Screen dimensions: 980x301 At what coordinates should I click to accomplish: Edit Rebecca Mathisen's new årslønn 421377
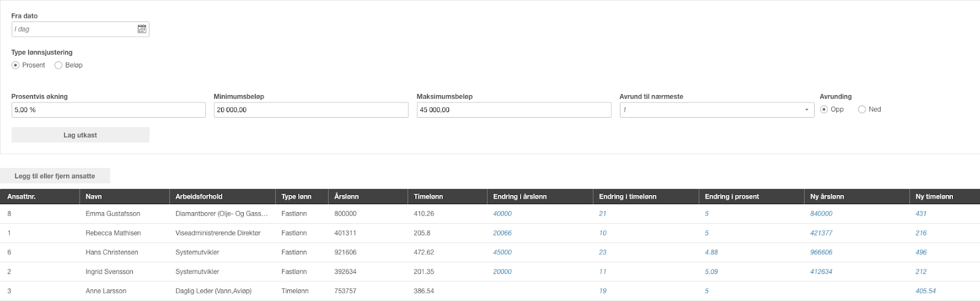pos(821,233)
